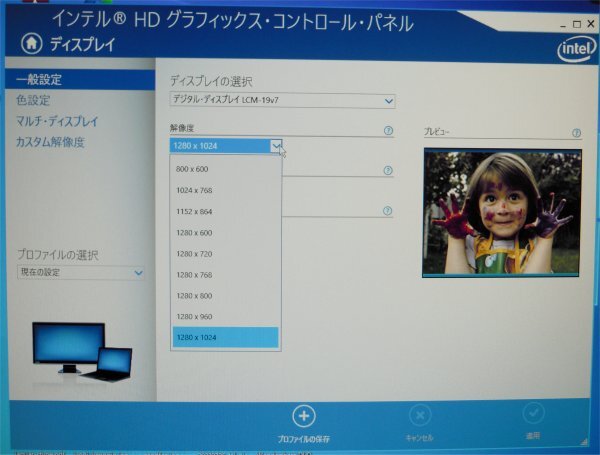The image size is (600, 455).
Task: Maximize the Intel control panel window
Action: pyautogui.click(x=577, y=24)
